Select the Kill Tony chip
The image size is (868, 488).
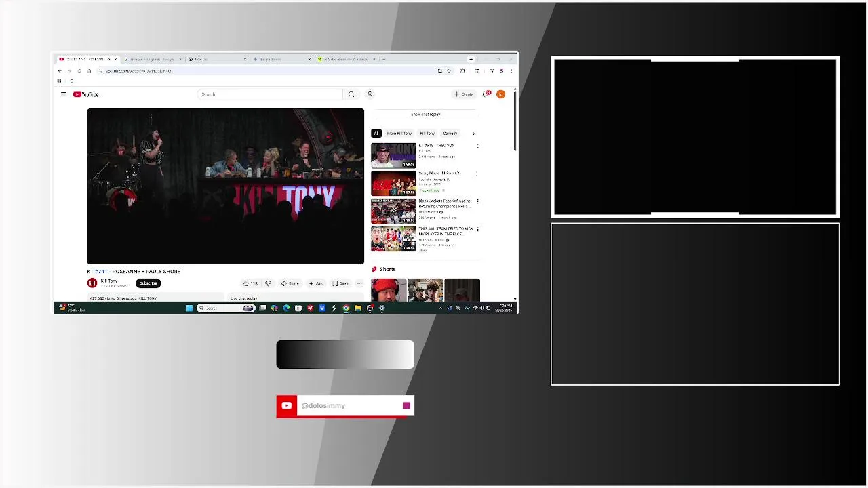427,134
